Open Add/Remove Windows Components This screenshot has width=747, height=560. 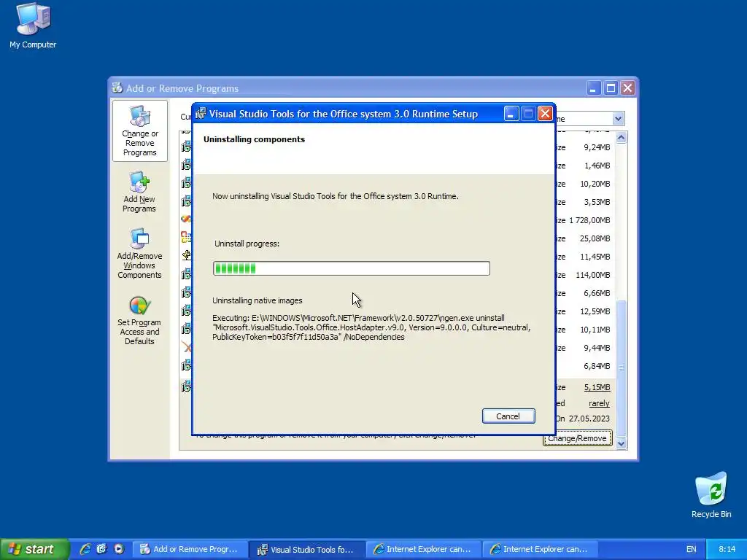[139, 253]
